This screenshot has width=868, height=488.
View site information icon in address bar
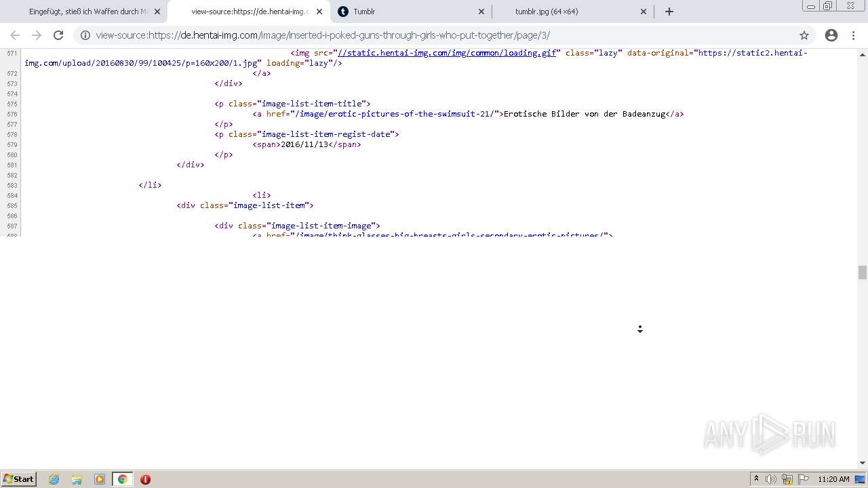(85, 35)
